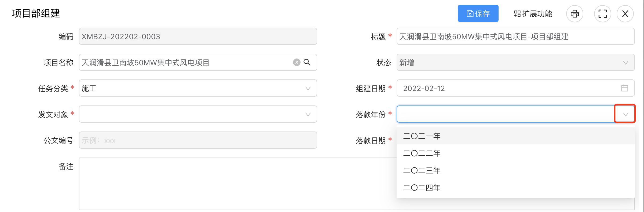Click the 公文编号 input field
The height and width of the screenshot is (212, 644).
click(198, 140)
